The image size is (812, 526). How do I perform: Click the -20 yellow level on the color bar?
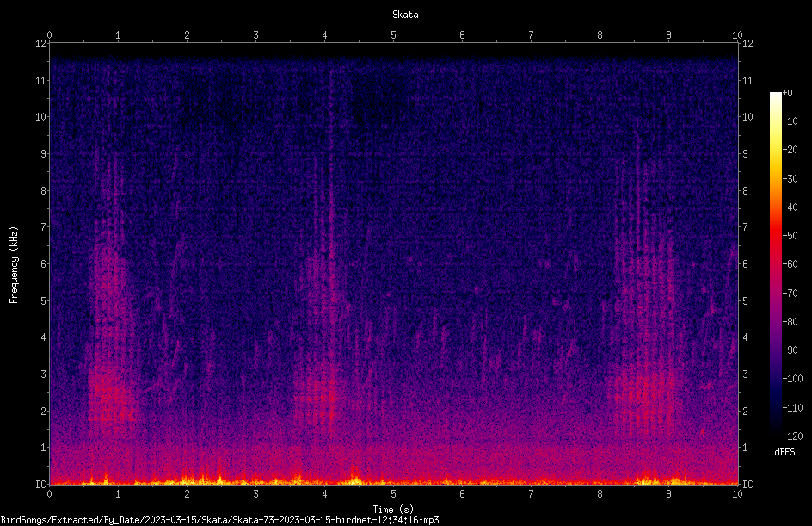[x=790, y=149]
